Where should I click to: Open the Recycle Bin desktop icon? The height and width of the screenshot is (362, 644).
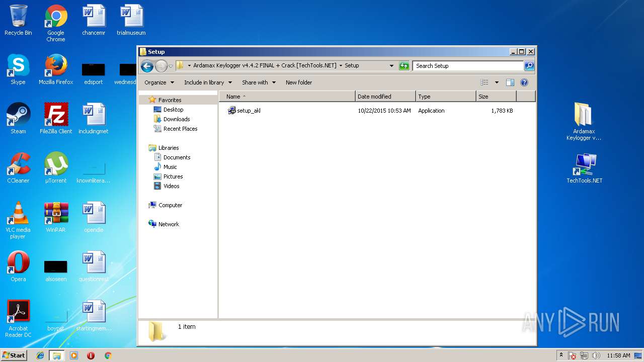[x=18, y=20]
